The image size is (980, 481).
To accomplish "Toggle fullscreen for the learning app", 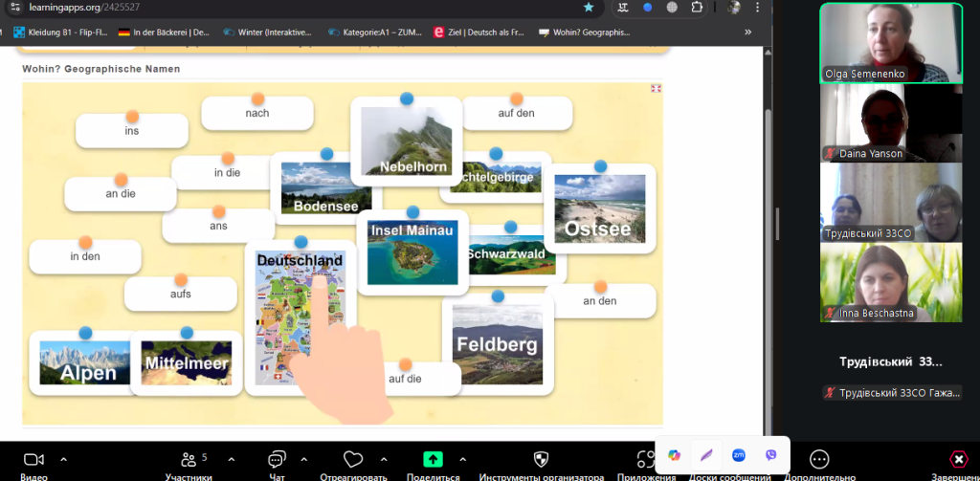I will pos(656,89).
